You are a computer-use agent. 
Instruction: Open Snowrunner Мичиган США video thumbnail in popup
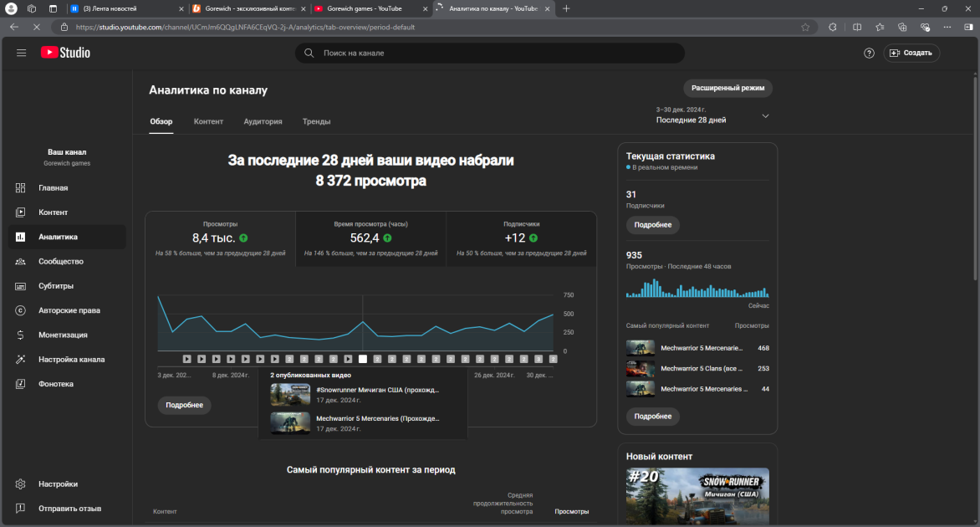click(290, 395)
